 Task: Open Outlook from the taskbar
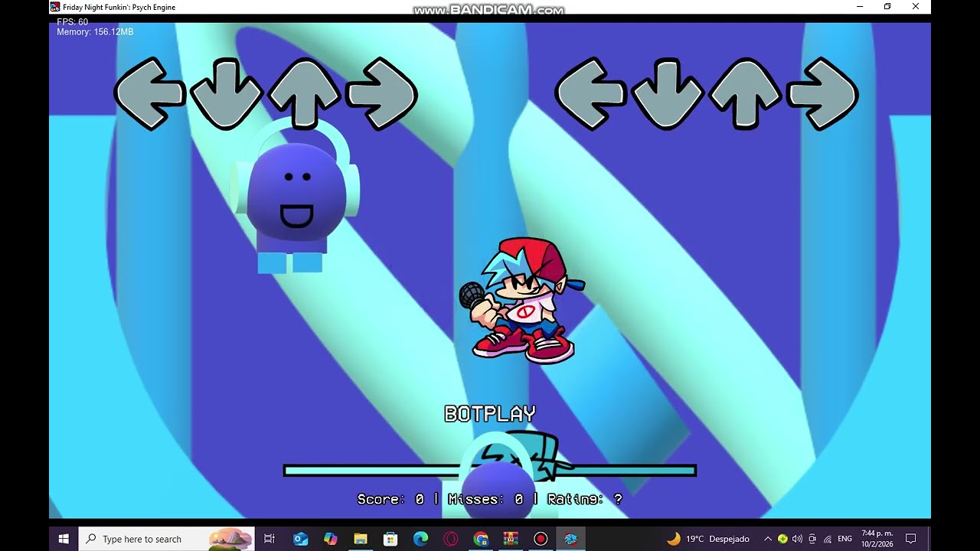(x=300, y=539)
